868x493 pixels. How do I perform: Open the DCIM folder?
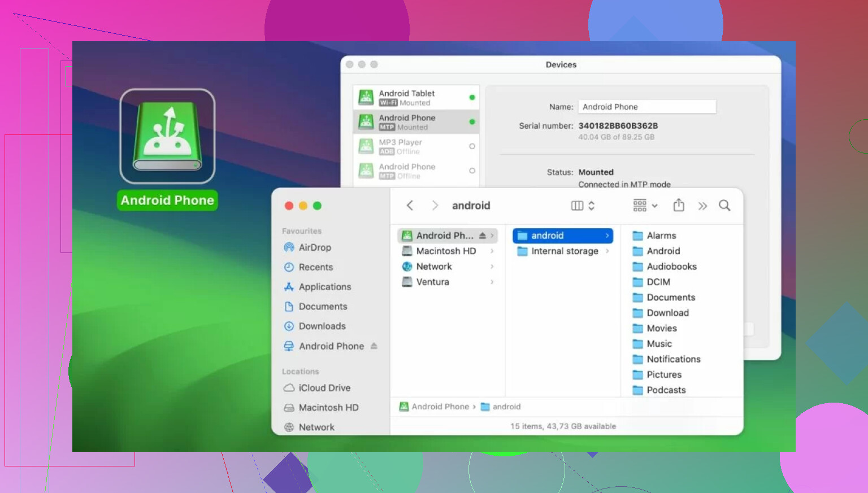pos(651,282)
